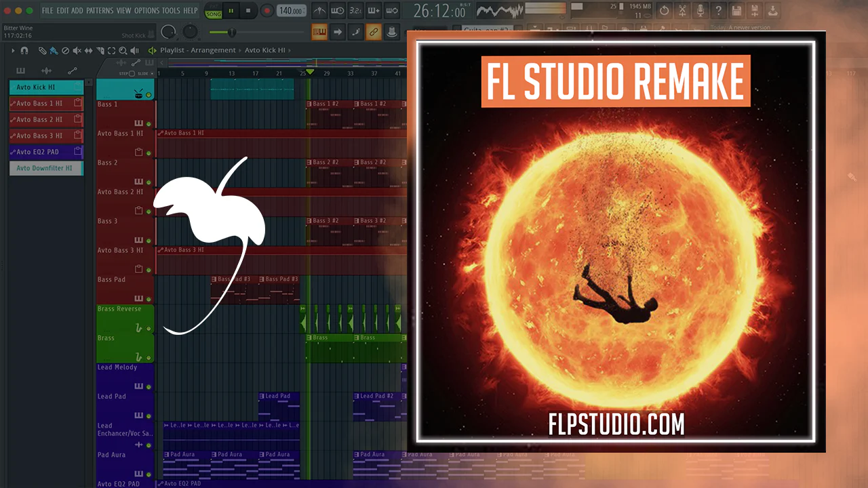
Task: Open the FILE menu
Action: 47,11
